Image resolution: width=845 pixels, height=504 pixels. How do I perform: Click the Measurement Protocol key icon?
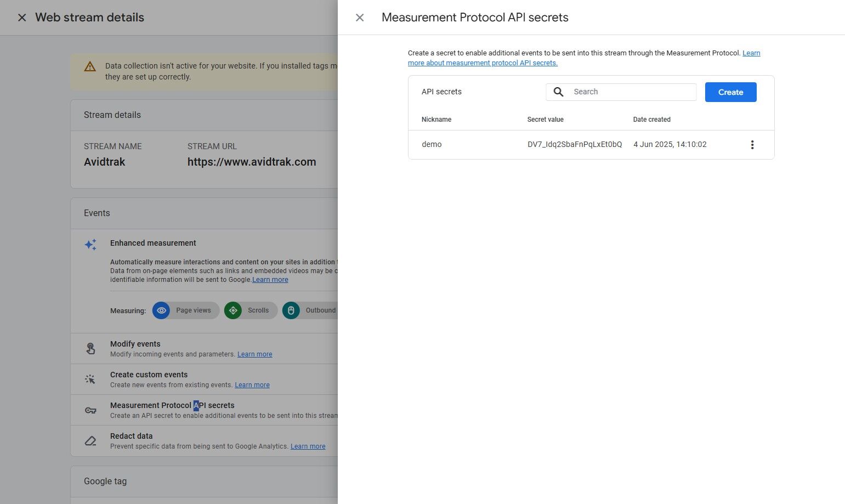pos(90,410)
